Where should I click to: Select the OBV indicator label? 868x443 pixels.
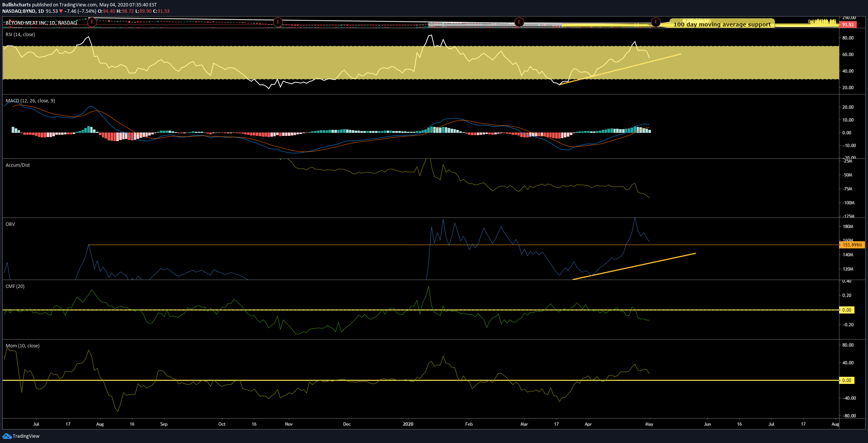coord(10,224)
